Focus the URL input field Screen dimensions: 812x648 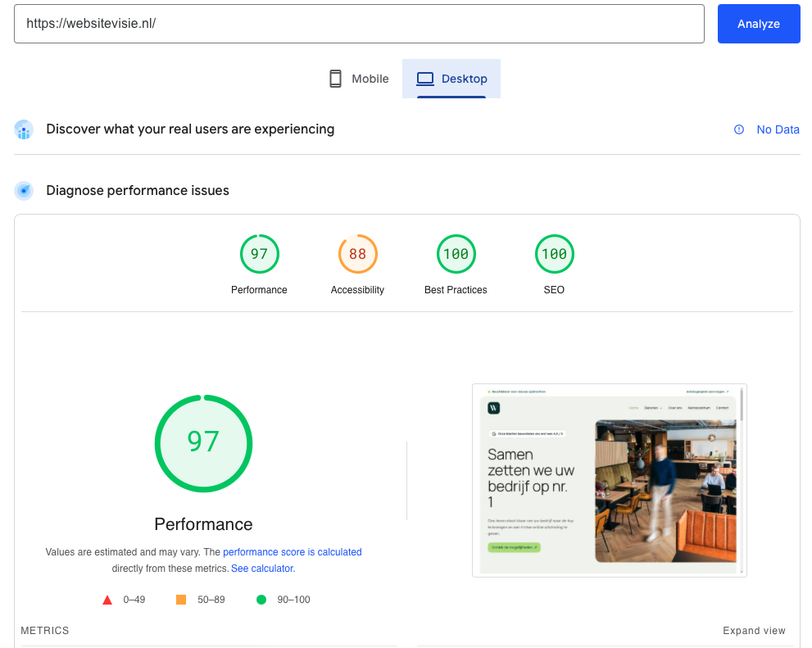pos(359,24)
